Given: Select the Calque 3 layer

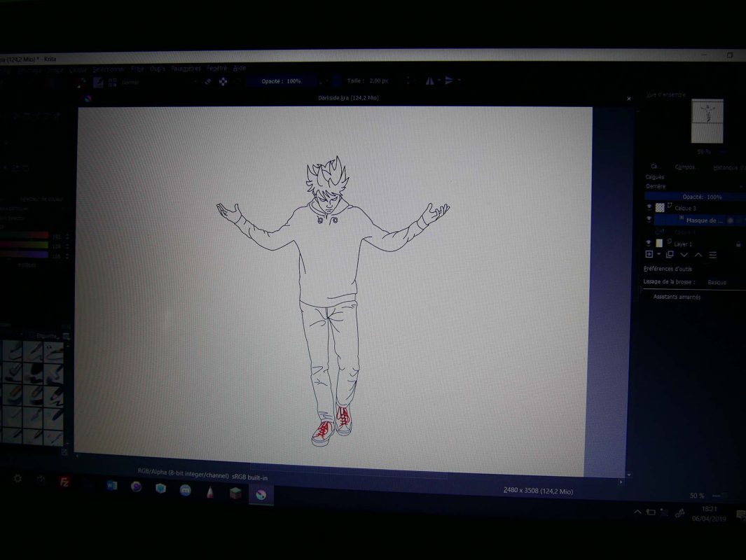Looking at the screenshot, I should point(685,208).
